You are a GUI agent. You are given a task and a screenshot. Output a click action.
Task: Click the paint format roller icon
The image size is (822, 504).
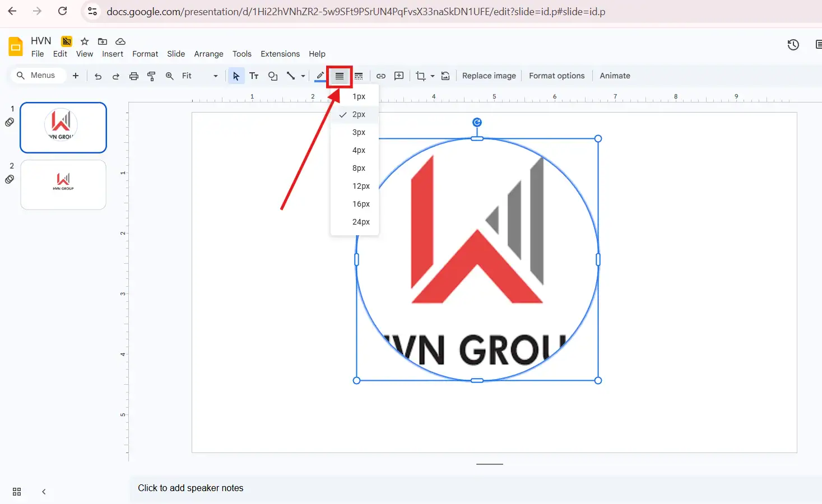[151, 76]
